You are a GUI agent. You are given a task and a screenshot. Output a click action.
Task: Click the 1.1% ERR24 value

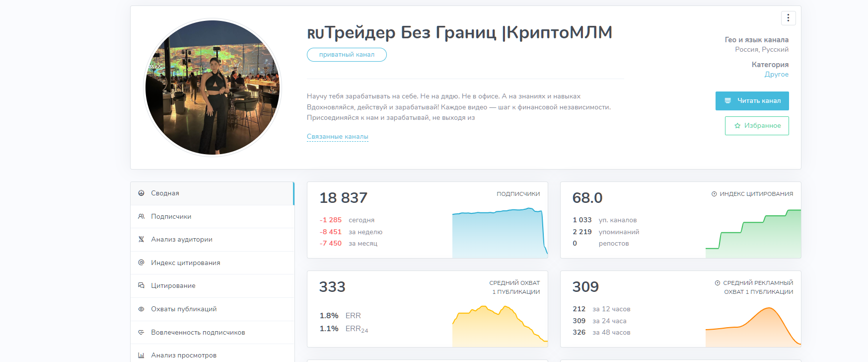click(x=329, y=329)
